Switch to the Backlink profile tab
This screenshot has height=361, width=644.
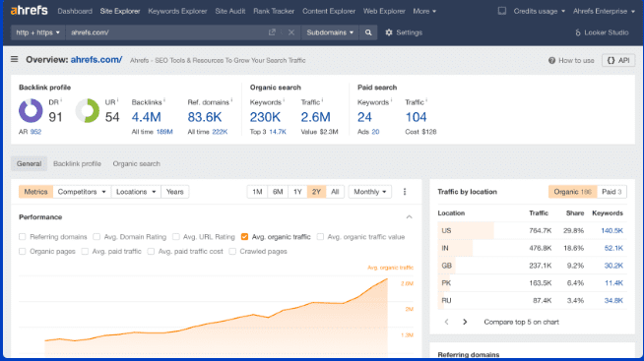77,163
